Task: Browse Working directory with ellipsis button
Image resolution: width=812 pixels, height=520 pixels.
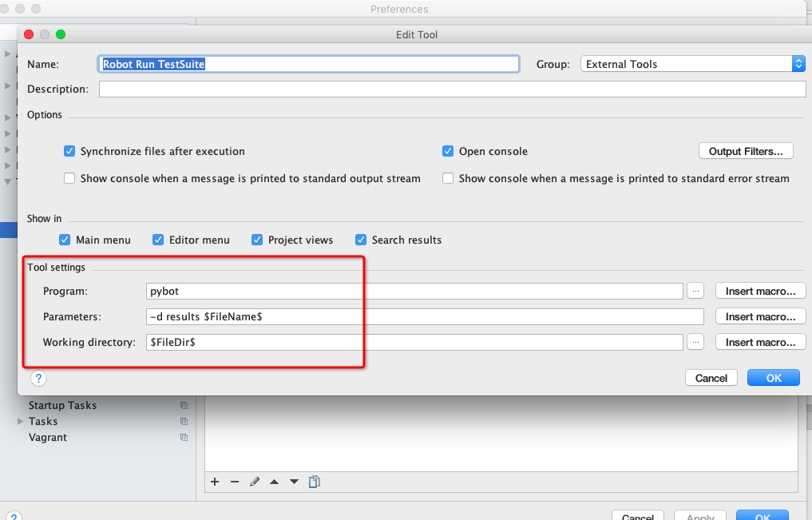Action: pos(695,342)
